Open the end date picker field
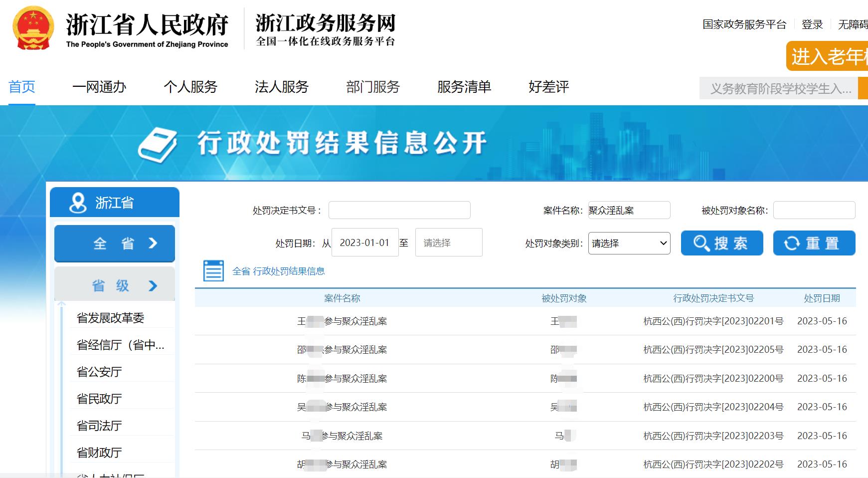The height and width of the screenshot is (478, 868). click(448, 242)
